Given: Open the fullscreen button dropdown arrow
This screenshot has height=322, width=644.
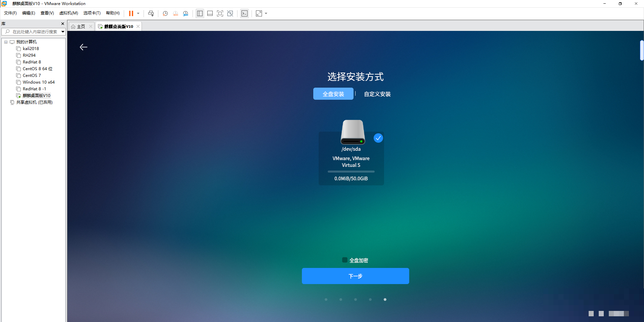Looking at the screenshot, I should point(266,13).
